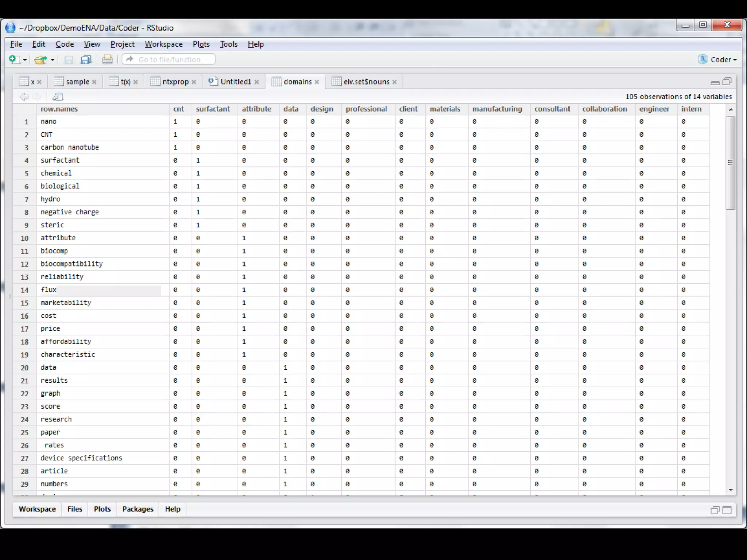Click the back navigation arrow icon
Screen dimensions: 747x560
(24, 97)
